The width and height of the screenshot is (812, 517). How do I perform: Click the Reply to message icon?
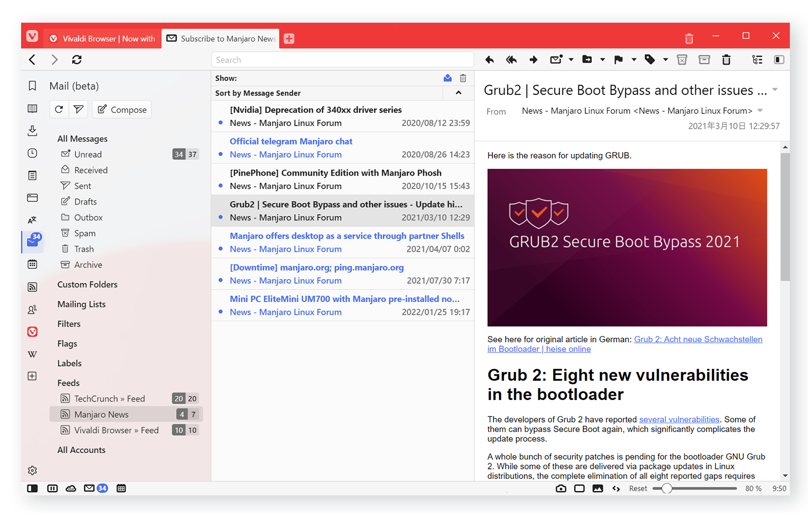(489, 60)
